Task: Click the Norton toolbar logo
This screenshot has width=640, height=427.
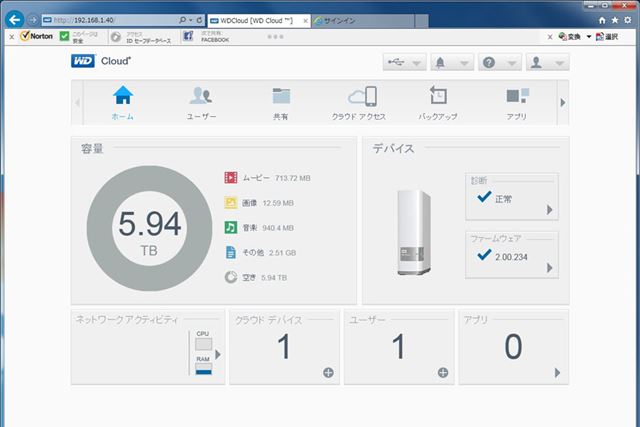Action: [x=37, y=36]
